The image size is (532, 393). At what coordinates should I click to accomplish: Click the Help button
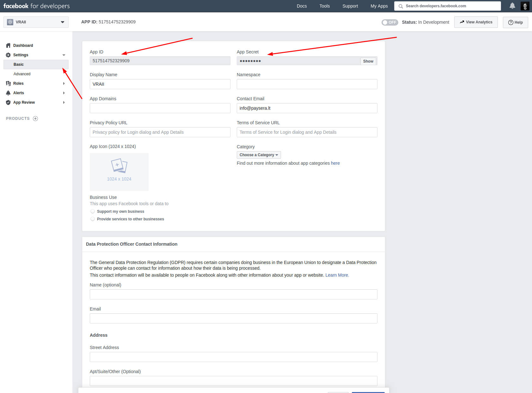pyautogui.click(x=516, y=22)
